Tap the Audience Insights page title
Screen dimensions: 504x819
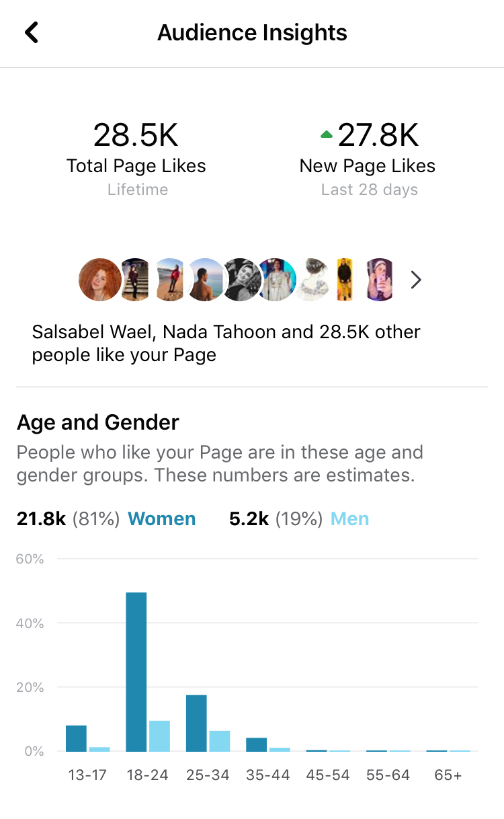(252, 32)
